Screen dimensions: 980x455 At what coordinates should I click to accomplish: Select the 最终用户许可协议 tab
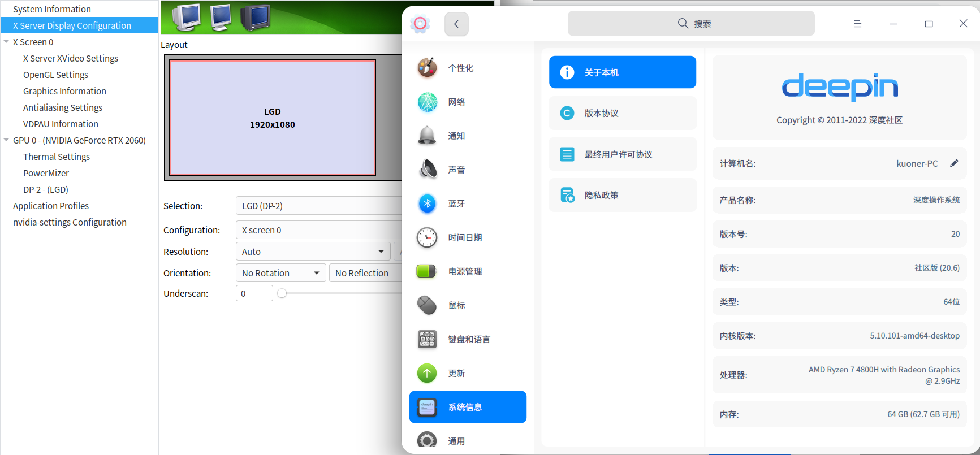(x=623, y=154)
